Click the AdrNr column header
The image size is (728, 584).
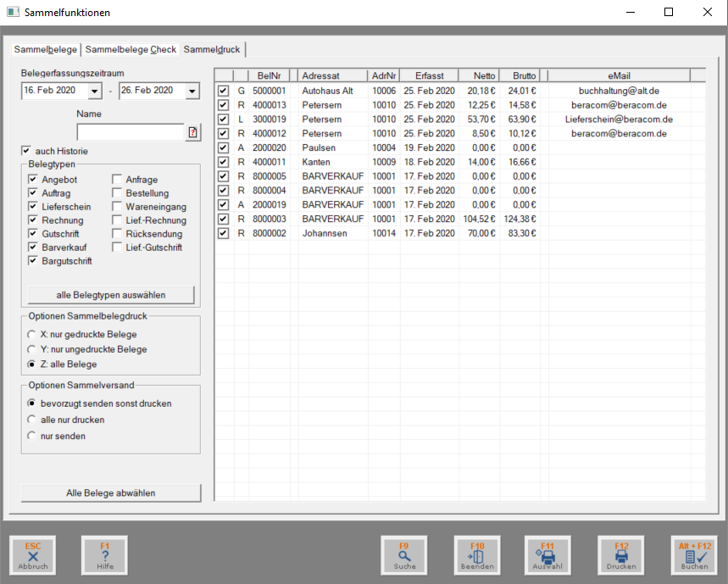[x=384, y=75]
